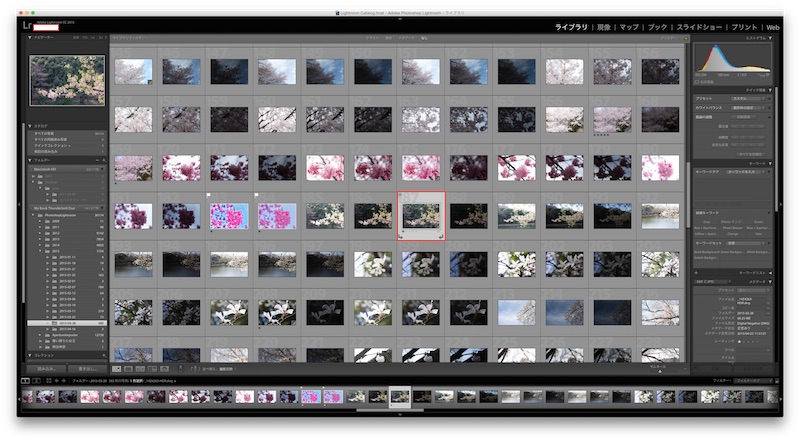Screen dimensions: 800x441
Task: Click second window display icon above filmstrip
Action: [36, 381]
